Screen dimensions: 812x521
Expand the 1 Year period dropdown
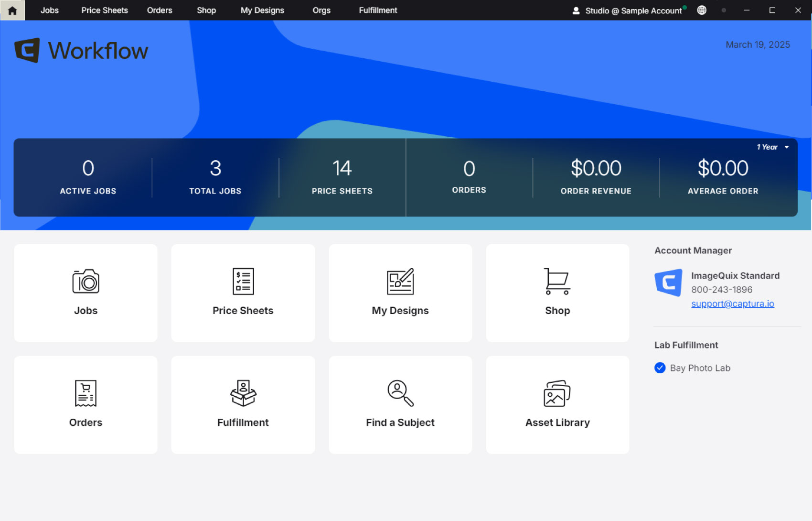click(772, 147)
